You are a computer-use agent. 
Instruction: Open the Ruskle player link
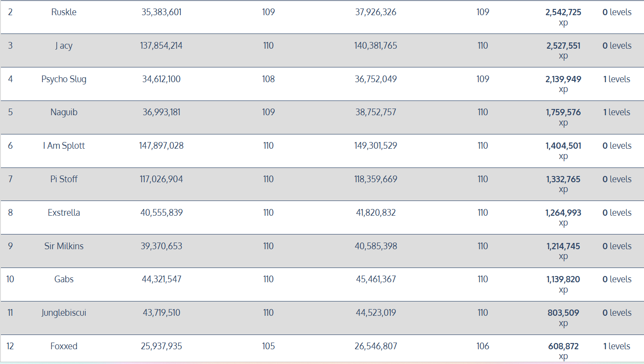(64, 13)
